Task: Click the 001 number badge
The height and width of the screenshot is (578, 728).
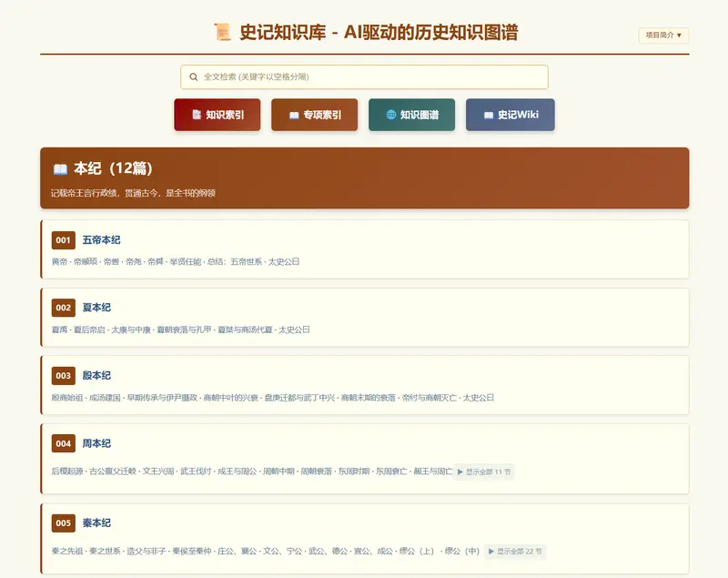Action: click(x=63, y=240)
